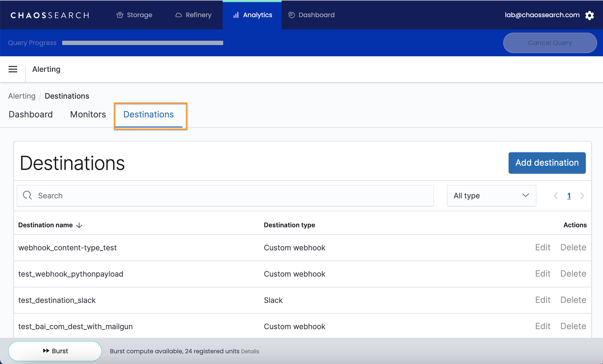This screenshot has width=603, height=364.
Task: Select the Analytics top navigation tab
Action: pos(252,15)
